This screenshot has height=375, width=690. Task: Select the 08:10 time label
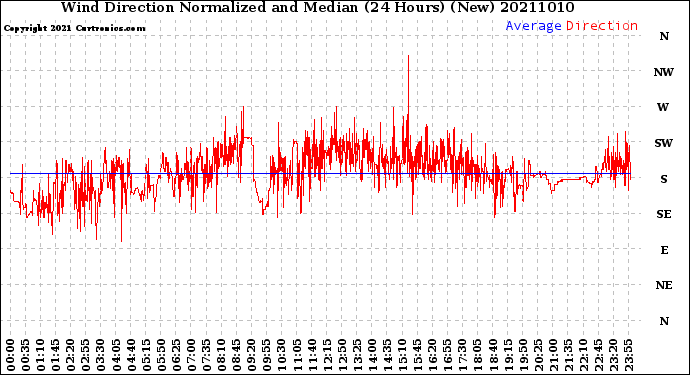(222, 355)
